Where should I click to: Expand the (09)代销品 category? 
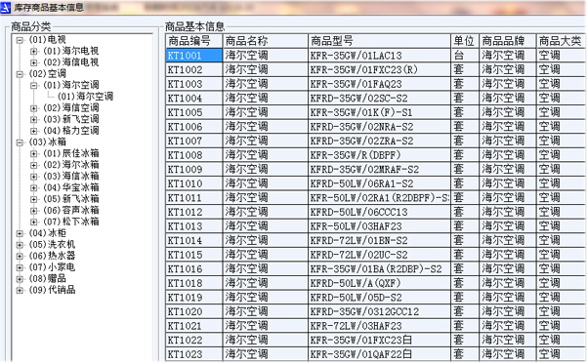point(20,290)
